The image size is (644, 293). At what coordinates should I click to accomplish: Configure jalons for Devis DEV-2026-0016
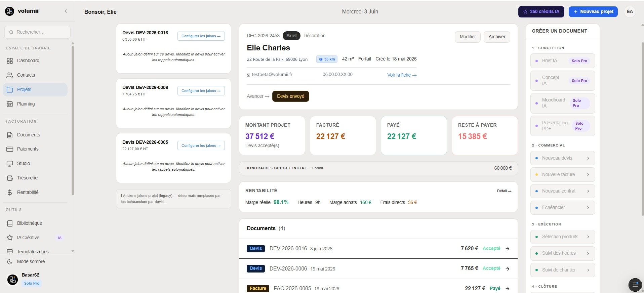point(201,36)
